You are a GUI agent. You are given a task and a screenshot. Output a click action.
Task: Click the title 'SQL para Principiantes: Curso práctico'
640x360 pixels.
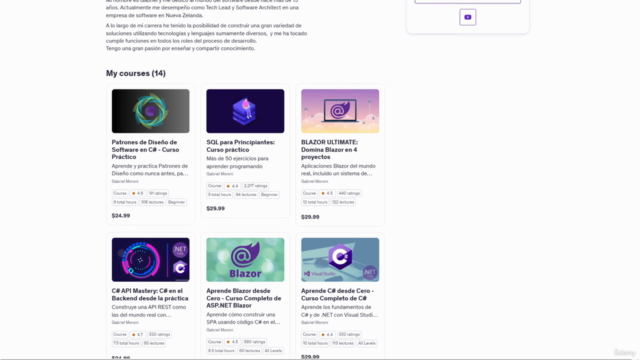(x=240, y=146)
